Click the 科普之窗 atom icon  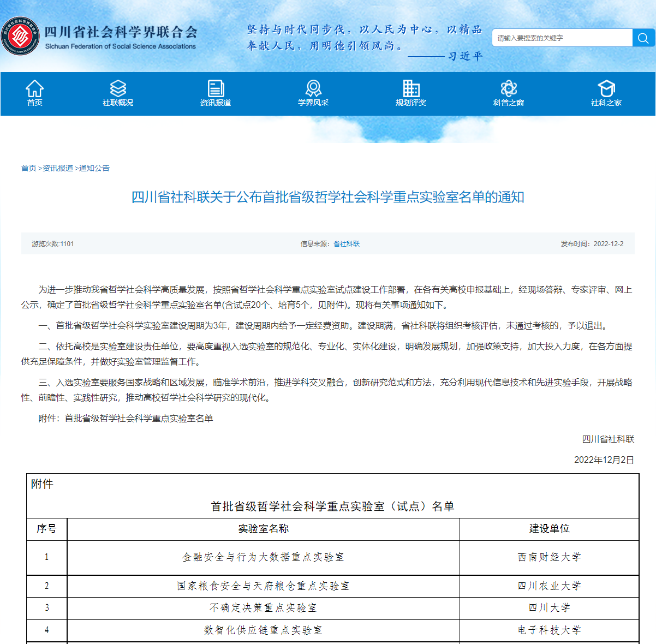click(509, 88)
